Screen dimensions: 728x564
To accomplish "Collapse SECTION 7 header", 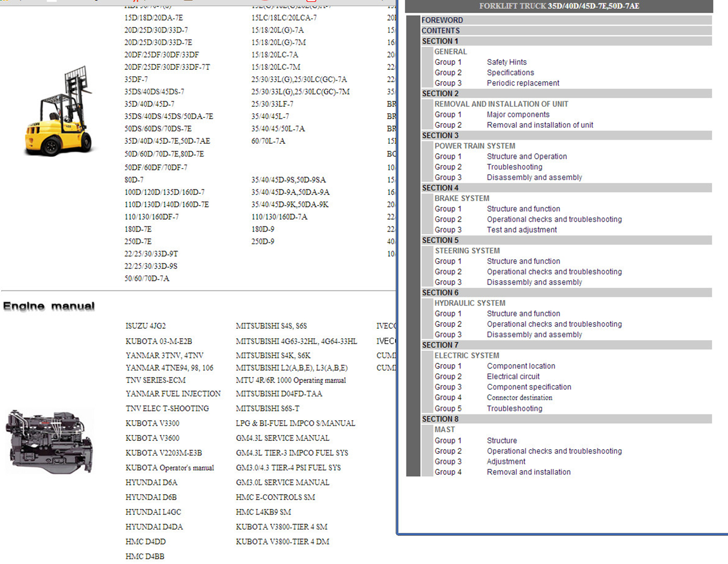I will tap(440, 345).
